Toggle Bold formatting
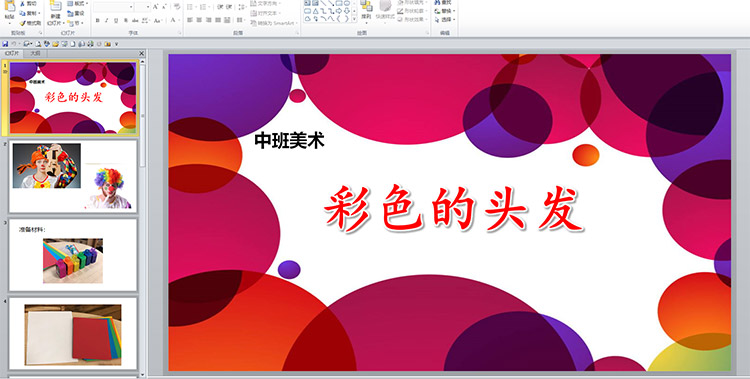 coord(98,20)
